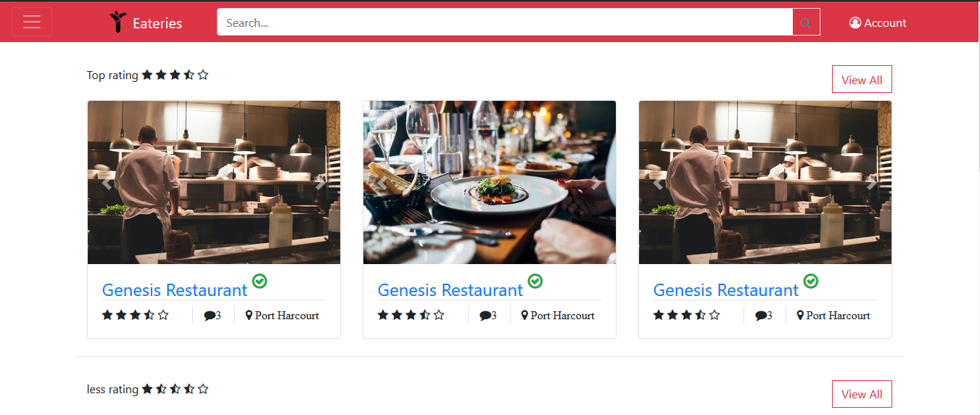Click View All for Top rating section
980x415 pixels.
tap(862, 80)
